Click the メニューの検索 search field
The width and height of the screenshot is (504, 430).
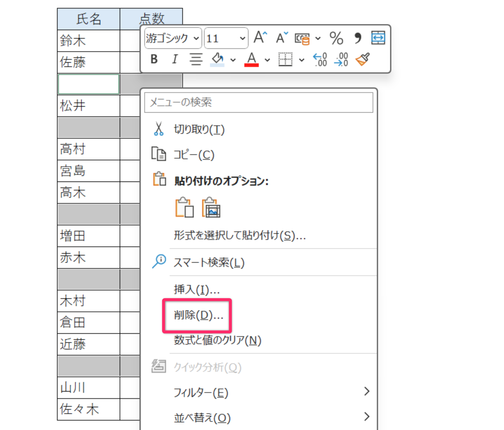click(258, 102)
